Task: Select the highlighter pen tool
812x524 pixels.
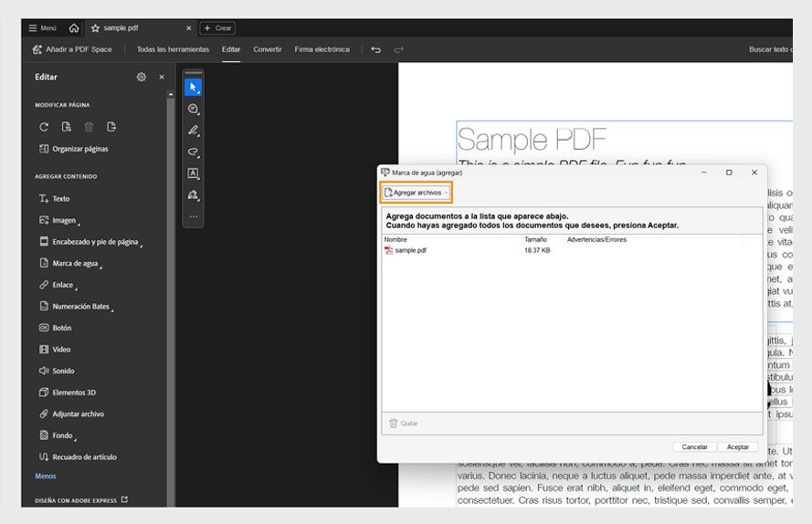Action: [193, 131]
